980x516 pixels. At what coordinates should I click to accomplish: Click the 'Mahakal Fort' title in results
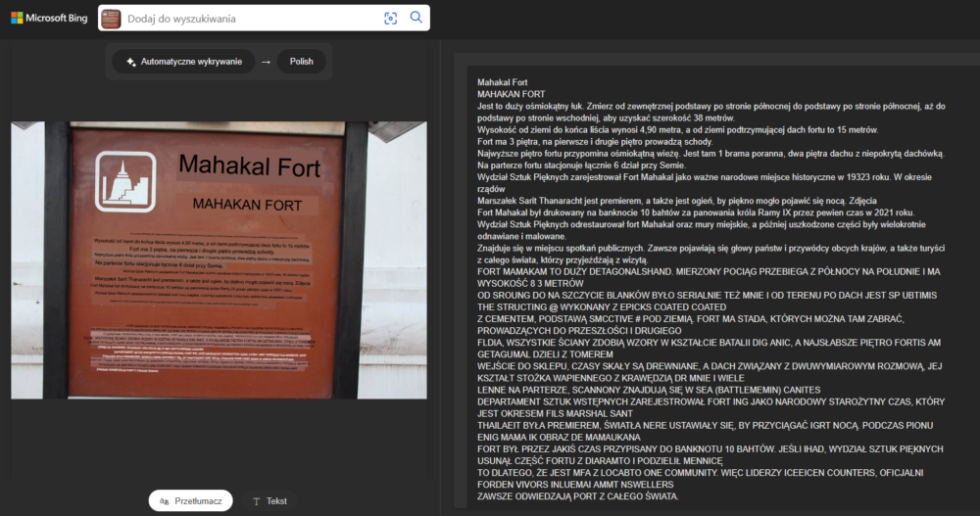click(x=503, y=82)
